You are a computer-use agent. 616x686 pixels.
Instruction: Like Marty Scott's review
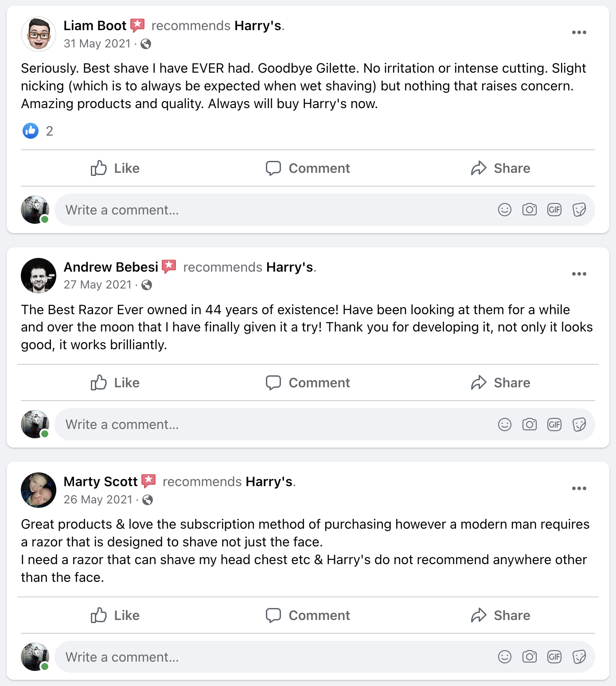(115, 616)
